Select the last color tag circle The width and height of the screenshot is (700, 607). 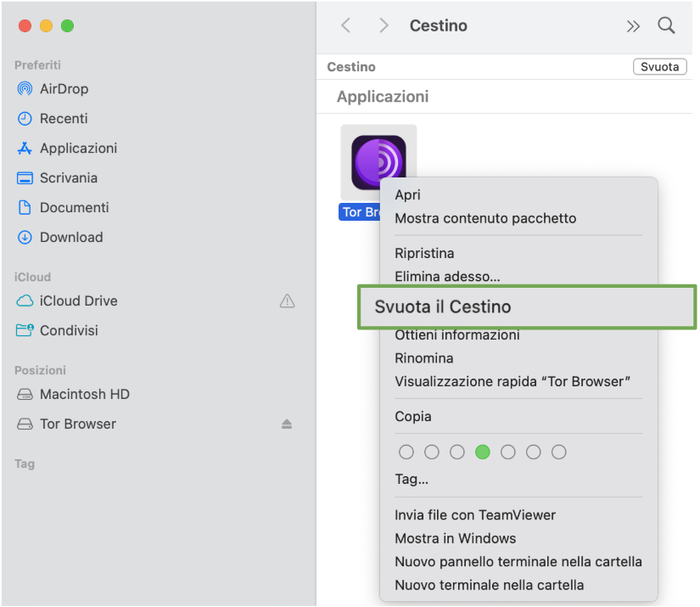[x=559, y=452]
